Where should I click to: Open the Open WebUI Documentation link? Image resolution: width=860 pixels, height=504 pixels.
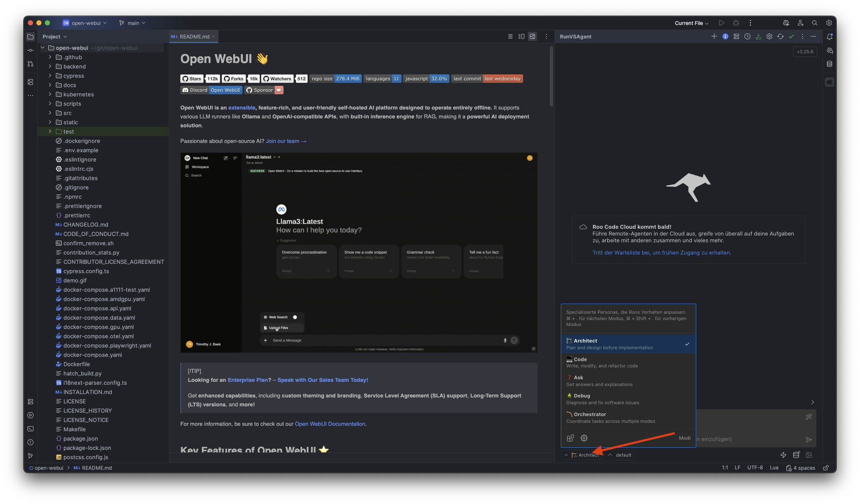point(330,424)
